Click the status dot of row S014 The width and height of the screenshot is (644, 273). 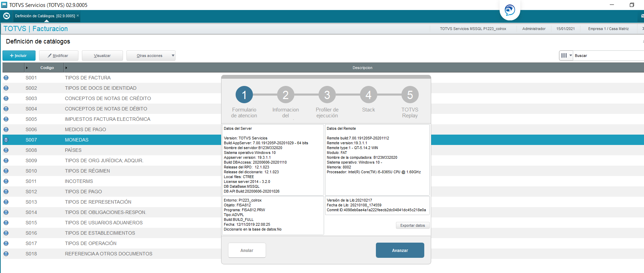tap(6, 212)
